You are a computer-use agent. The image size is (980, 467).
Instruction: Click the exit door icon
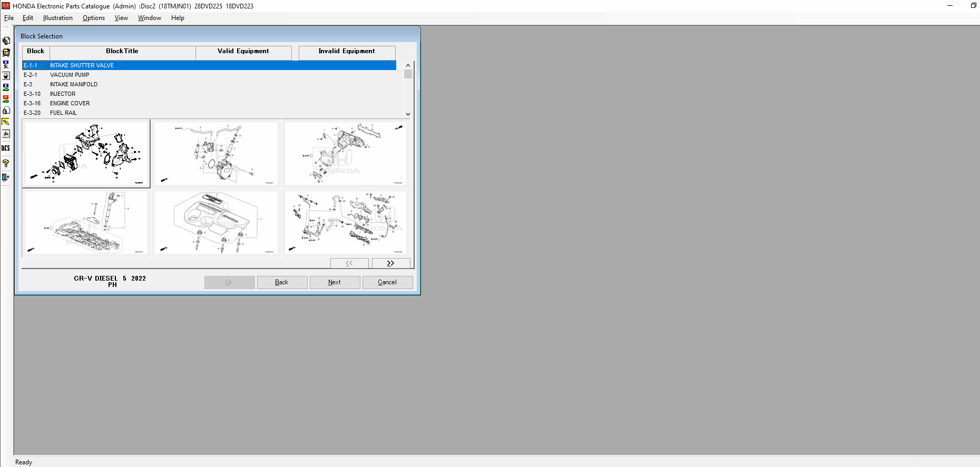point(6,178)
